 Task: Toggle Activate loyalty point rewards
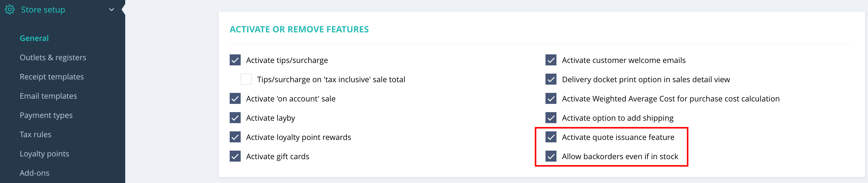coord(235,137)
